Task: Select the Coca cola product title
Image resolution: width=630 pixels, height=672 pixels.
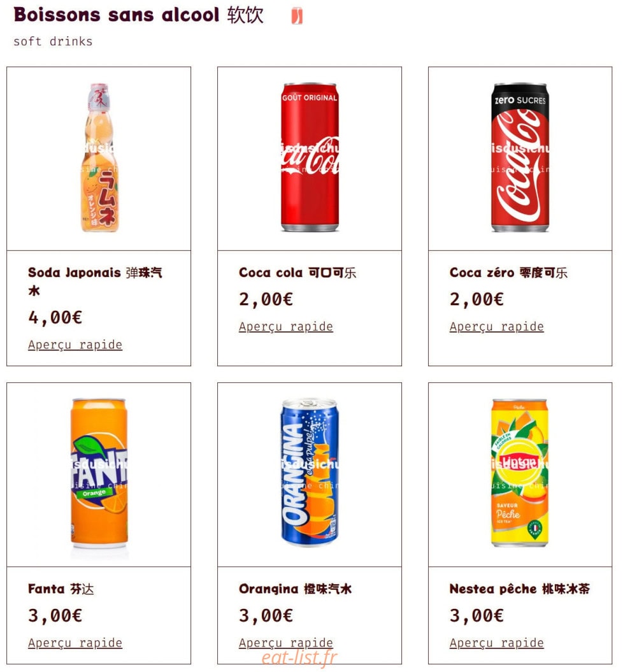Action: pyautogui.click(x=297, y=273)
